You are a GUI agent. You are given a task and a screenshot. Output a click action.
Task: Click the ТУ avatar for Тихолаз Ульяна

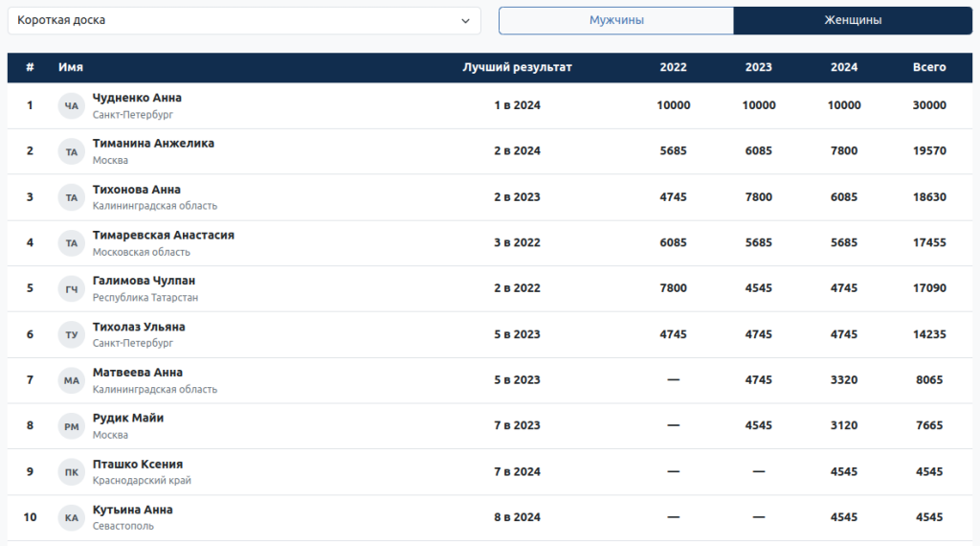coord(72,334)
